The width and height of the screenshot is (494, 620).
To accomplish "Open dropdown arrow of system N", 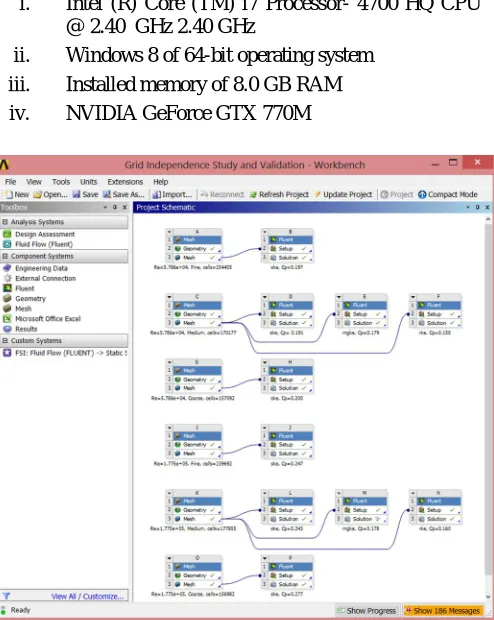I will pos(413,493).
